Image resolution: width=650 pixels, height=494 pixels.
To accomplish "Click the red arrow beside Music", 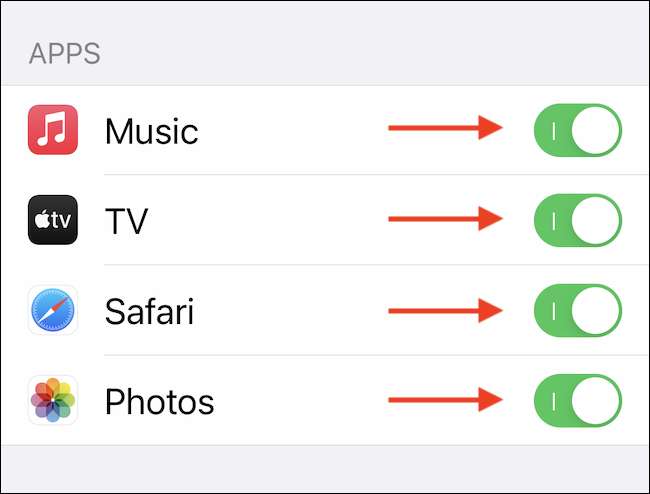I will coord(445,128).
